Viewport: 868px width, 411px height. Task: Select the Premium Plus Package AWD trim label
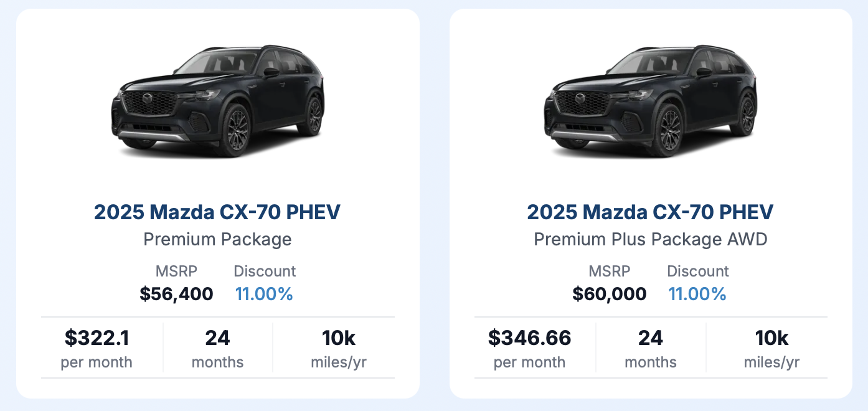651,240
